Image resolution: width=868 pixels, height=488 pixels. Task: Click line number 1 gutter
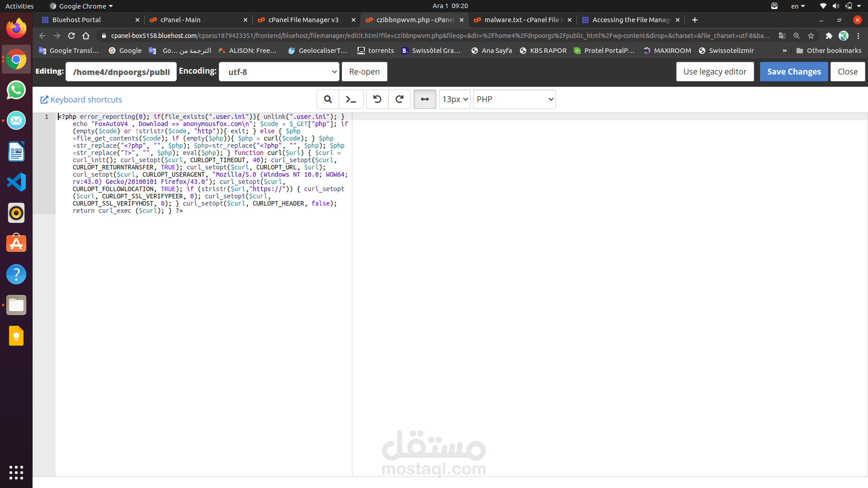pos(47,117)
